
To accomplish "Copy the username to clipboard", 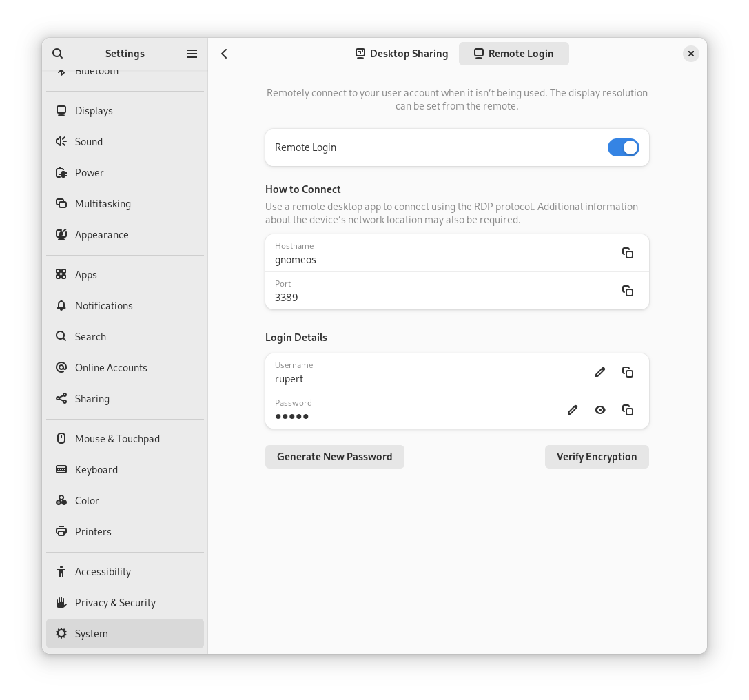I will coord(627,372).
